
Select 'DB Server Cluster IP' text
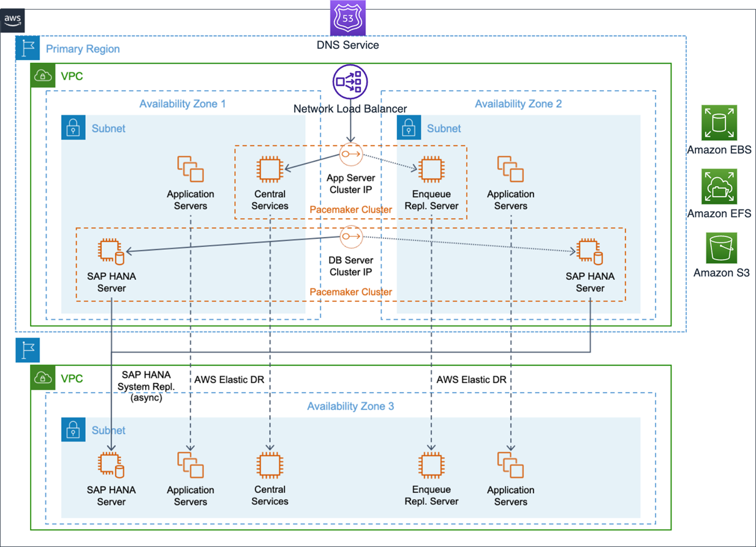click(x=351, y=265)
